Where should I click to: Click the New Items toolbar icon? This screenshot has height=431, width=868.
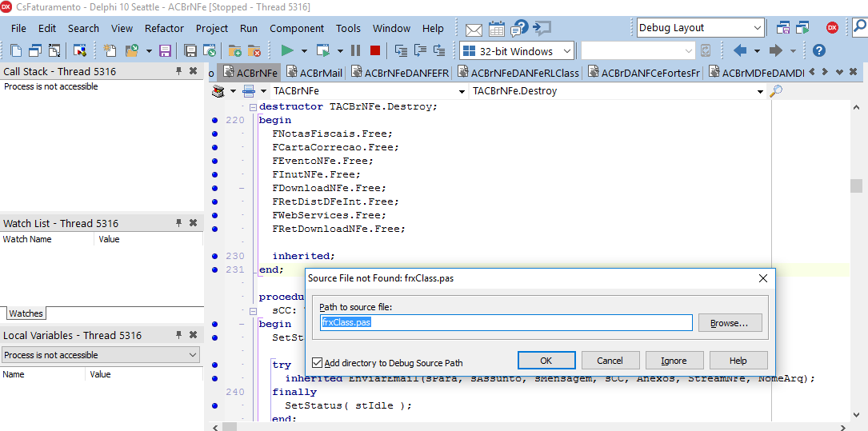click(x=110, y=51)
